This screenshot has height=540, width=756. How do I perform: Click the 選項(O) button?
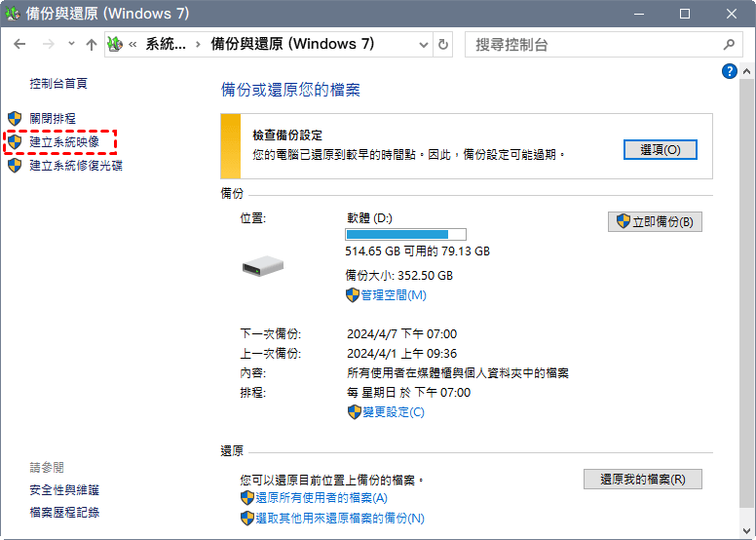coord(660,149)
